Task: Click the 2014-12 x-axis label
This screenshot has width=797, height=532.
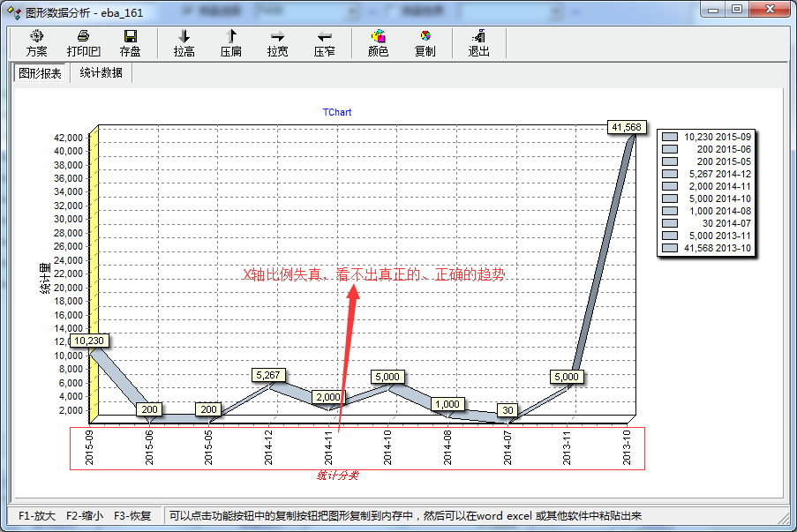Action: coord(268,447)
